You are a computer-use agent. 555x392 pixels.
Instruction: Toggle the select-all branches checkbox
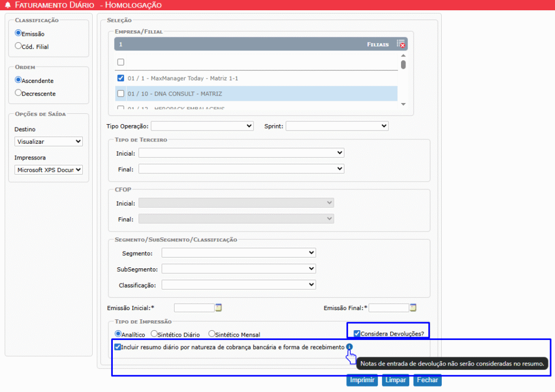(121, 62)
